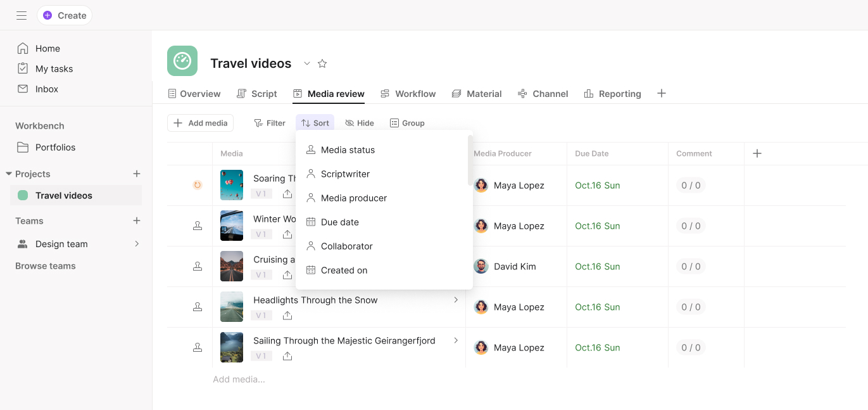The image size is (868, 410).
Task: Click the Travel videos project logo icon
Action: point(182,61)
